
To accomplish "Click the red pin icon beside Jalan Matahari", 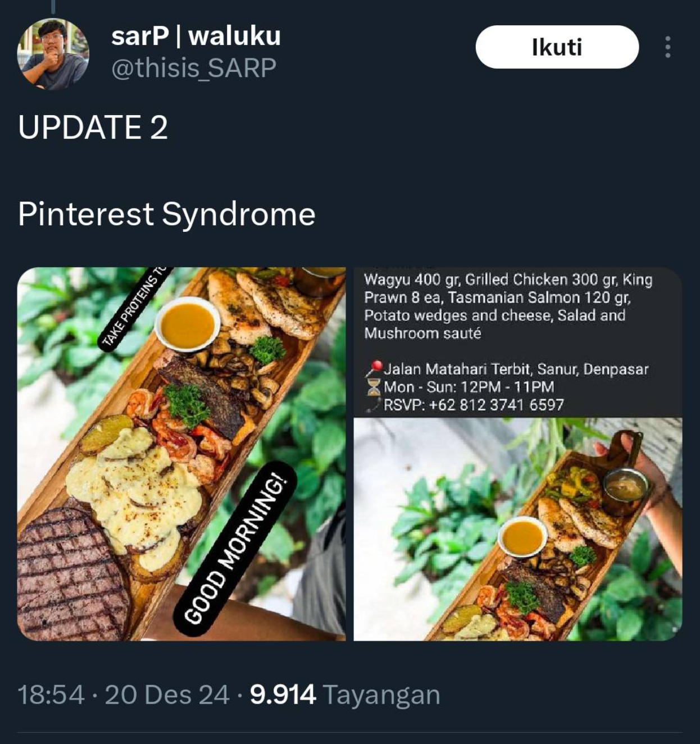I will (374, 369).
